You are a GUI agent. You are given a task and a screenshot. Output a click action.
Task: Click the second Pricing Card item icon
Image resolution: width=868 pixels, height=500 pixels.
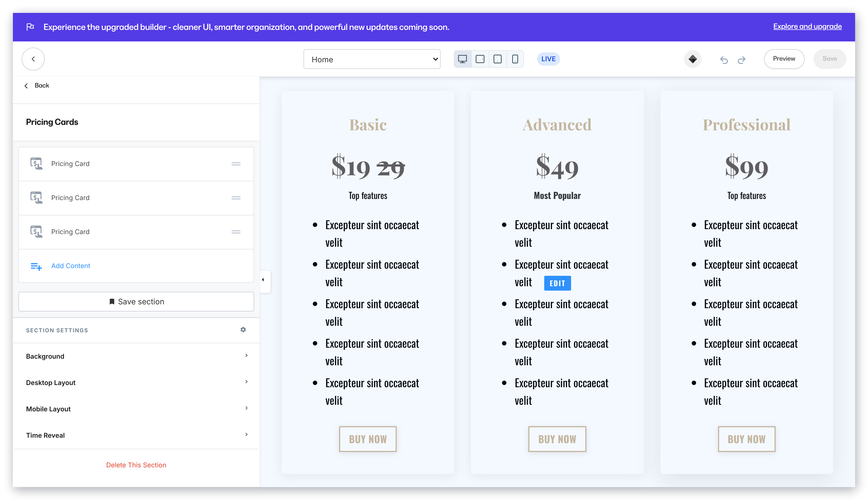click(36, 198)
